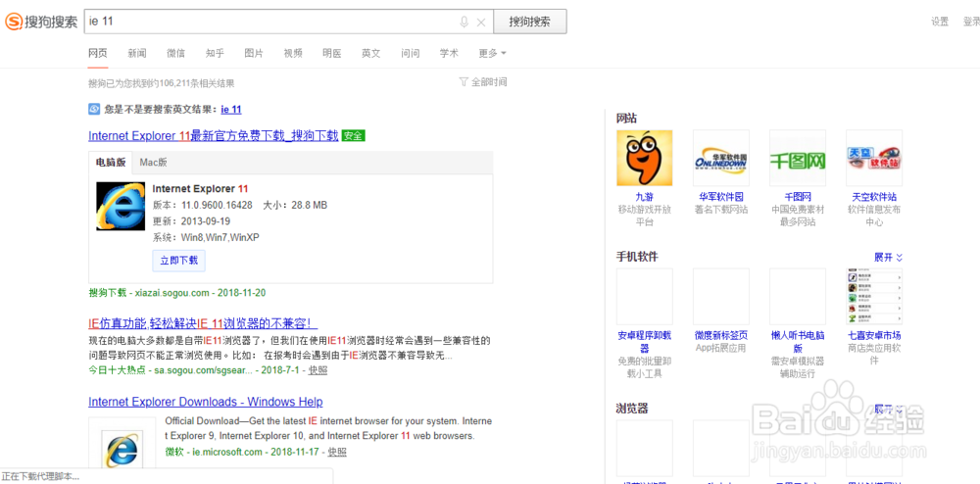Click the '版本：11.0.9600.16428' text

coord(203,205)
